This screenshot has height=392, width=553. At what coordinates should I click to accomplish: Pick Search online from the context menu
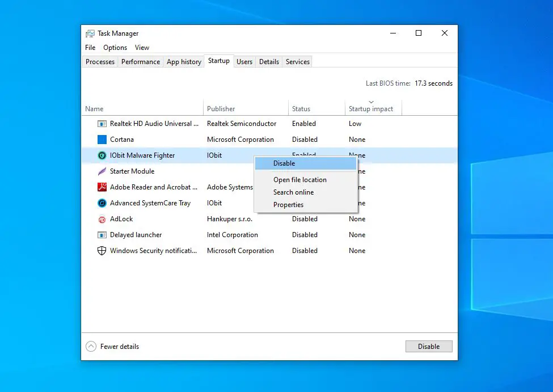pos(293,192)
